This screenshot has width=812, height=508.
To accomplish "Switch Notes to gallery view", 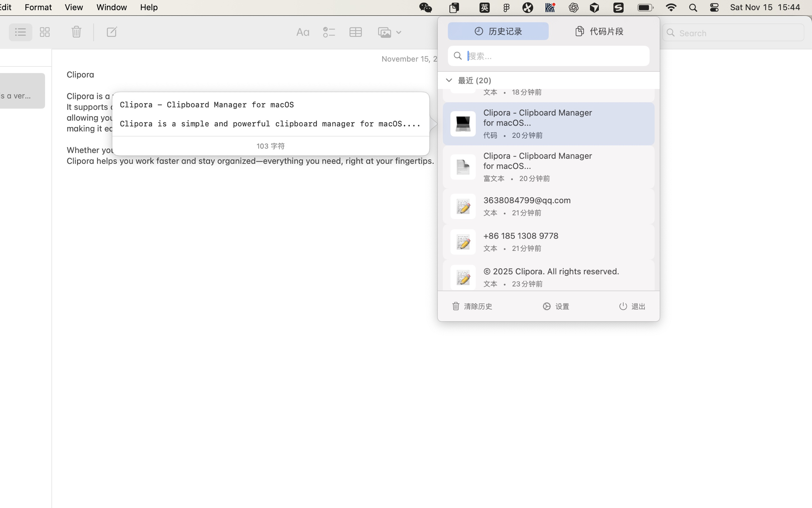I will [45, 32].
